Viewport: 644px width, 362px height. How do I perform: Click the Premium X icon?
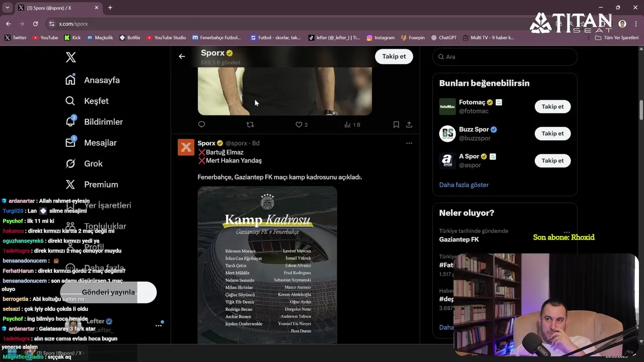click(70, 185)
